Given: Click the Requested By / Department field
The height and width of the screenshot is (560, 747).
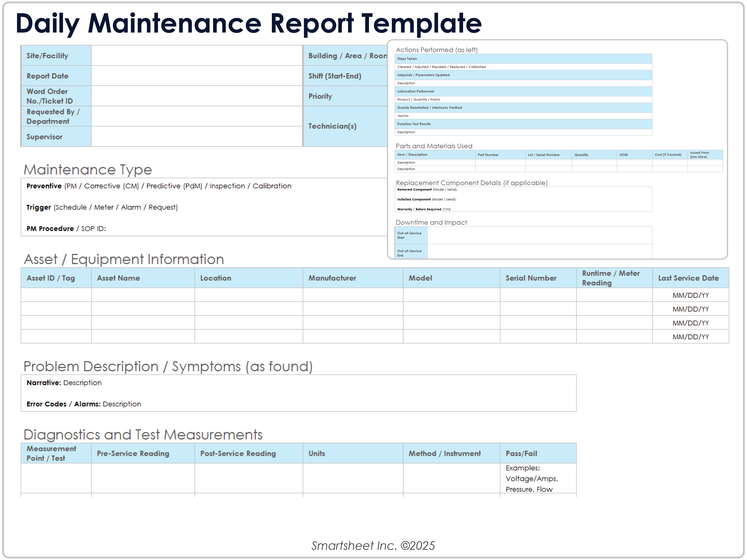Looking at the screenshot, I should pos(196,116).
